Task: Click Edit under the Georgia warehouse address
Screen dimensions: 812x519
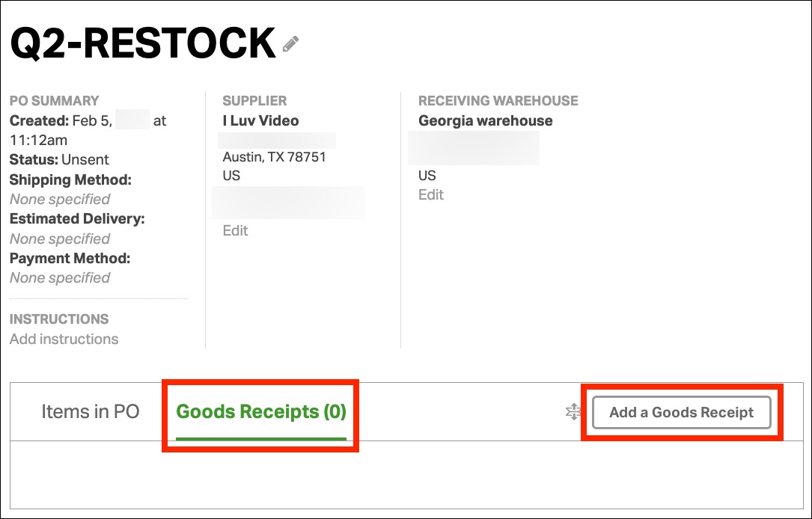Action: click(431, 194)
